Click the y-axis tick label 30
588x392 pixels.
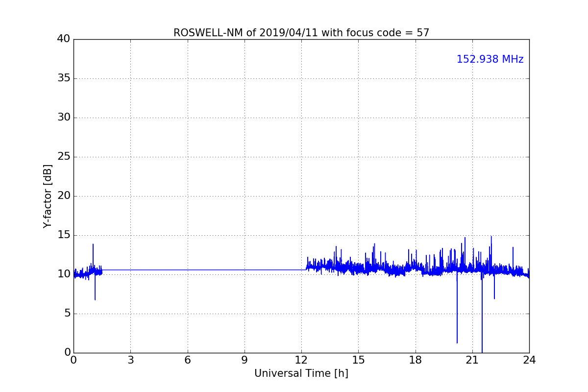(64, 118)
